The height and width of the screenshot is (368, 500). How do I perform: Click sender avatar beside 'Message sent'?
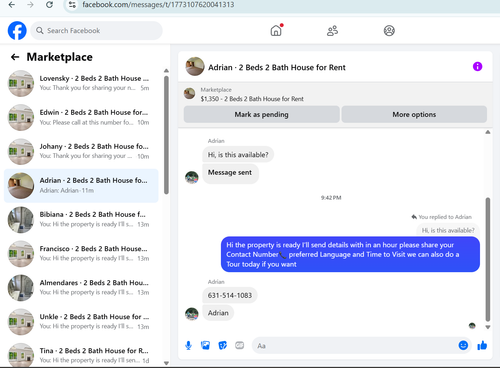pos(192,177)
